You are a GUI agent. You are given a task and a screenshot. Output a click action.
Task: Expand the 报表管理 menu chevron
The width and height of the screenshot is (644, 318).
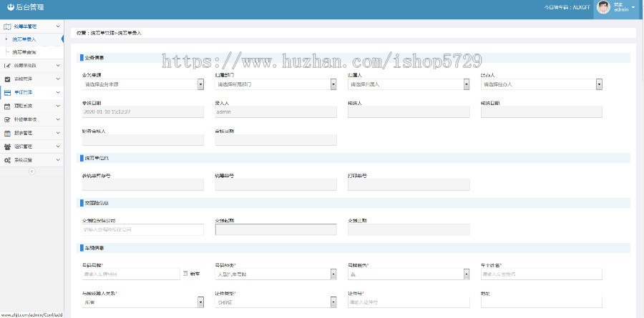58,133
